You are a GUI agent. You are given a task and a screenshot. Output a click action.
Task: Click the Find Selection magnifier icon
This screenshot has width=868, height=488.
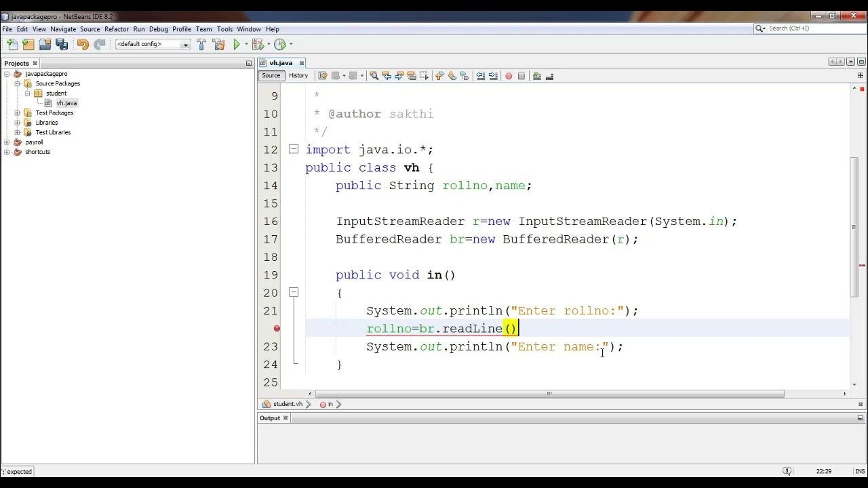click(x=374, y=76)
